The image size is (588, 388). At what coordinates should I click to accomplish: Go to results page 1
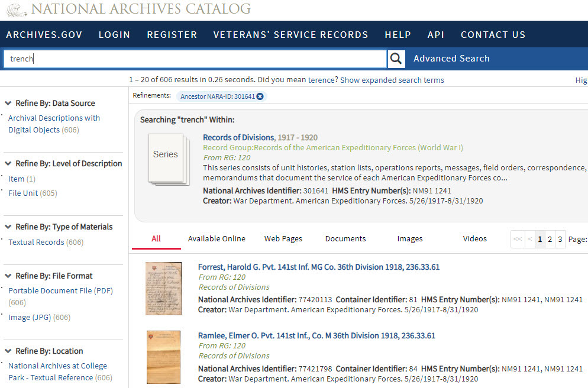click(540, 239)
